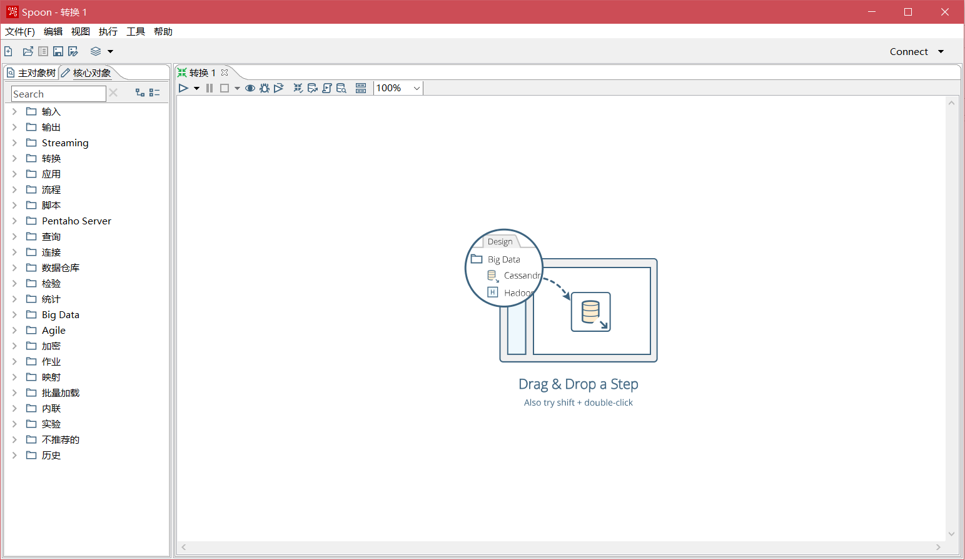Close the 转换 1 tab
The image size is (965, 560).
pyautogui.click(x=225, y=72)
